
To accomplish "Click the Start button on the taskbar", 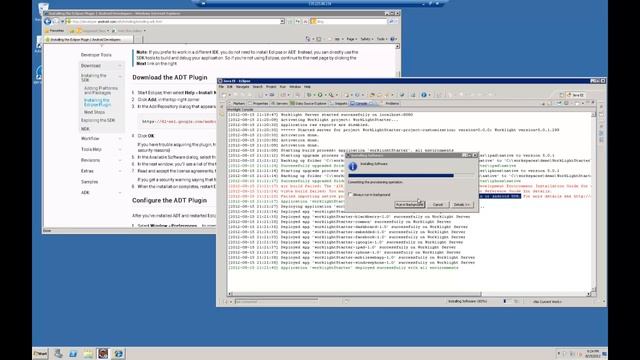I will (x=40, y=353).
